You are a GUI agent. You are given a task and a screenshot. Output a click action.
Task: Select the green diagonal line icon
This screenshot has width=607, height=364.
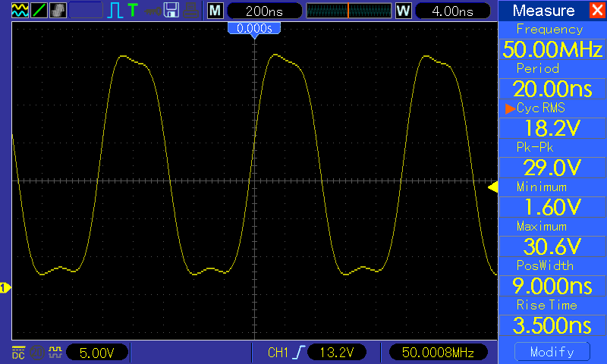pyautogui.click(x=39, y=11)
